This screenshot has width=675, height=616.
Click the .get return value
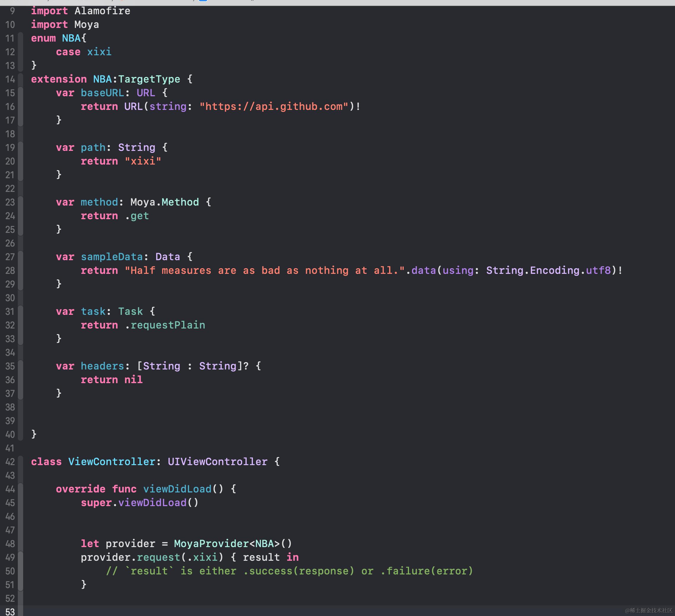[137, 216]
